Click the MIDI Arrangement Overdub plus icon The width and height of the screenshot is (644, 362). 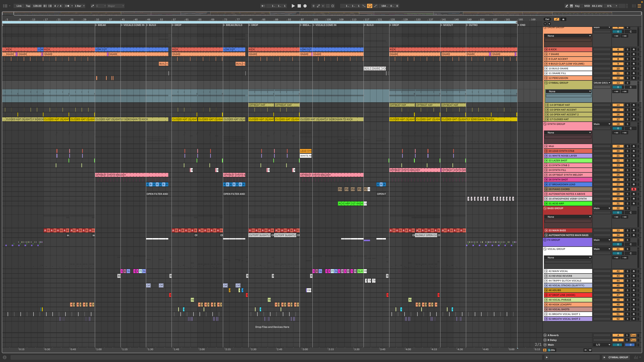tap(313, 6)
